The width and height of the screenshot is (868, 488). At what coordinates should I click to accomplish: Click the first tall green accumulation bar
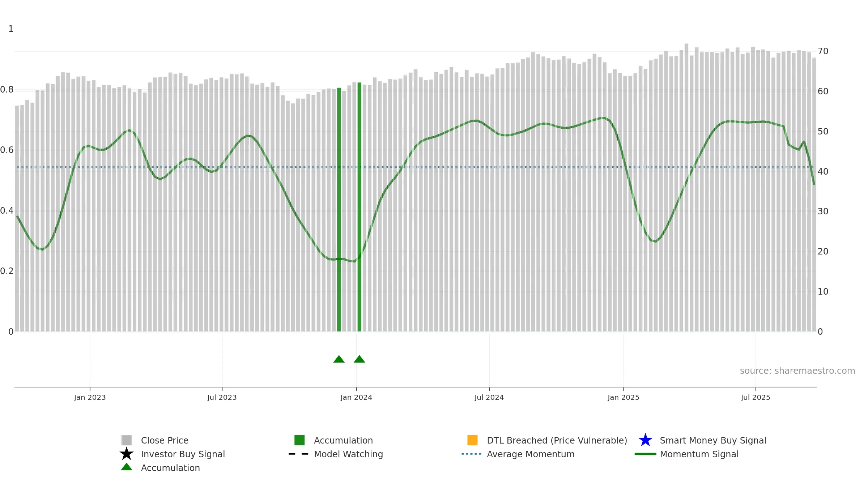pyautogui.click(x=339, y=210)
